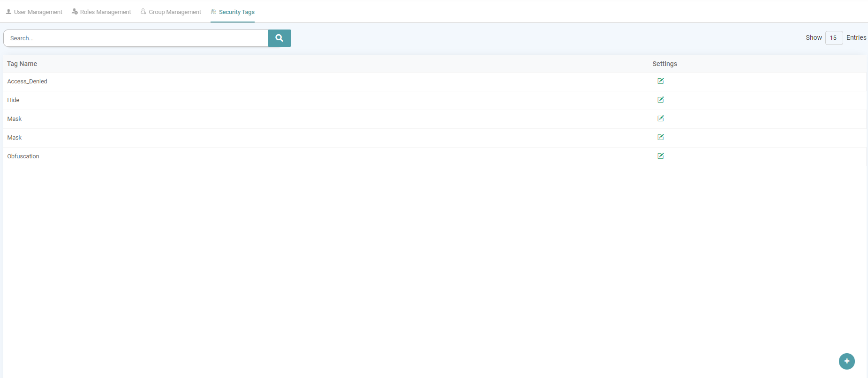Click edit icon for first Mask tag
868x378 pixels.
coord(660,119)
